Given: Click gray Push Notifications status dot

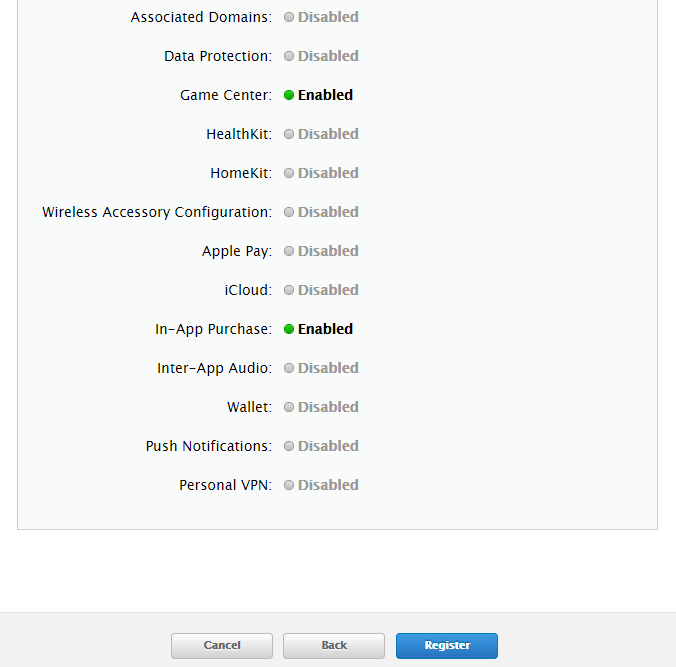Looking at the screenshot, I should tap(289, 446).
